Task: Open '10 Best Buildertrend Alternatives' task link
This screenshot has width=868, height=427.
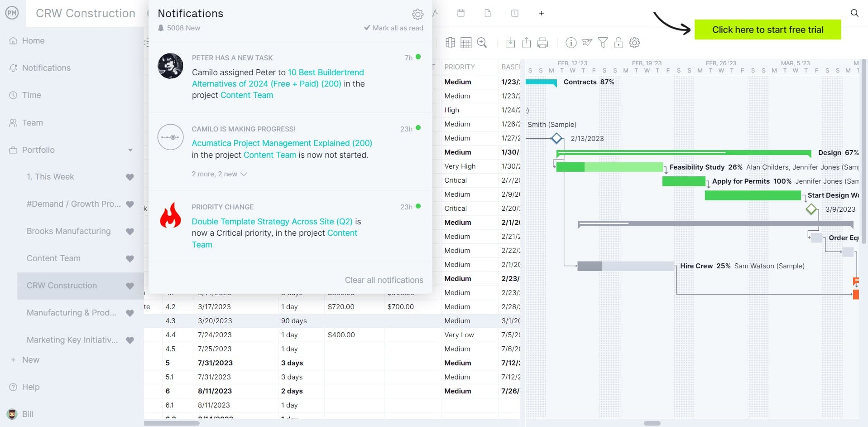Action: (278, 78)
